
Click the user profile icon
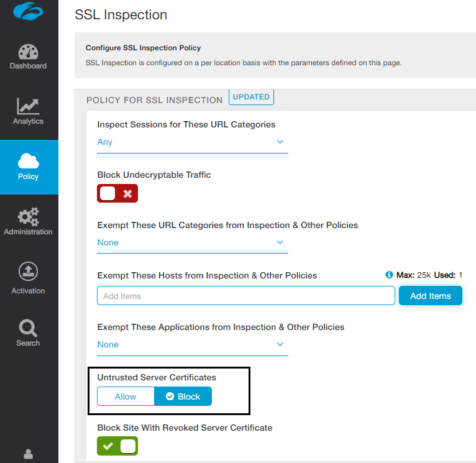click(x=28, y=454)
